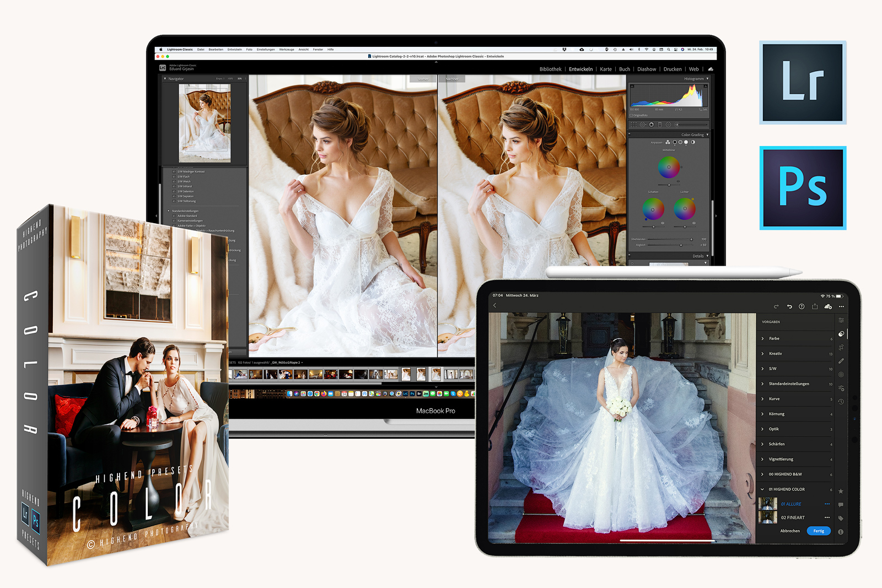Tap the comments speech bubble icon on iPad
The height and width of the screenshot is (588, 882).
click(x=841, y=504)
